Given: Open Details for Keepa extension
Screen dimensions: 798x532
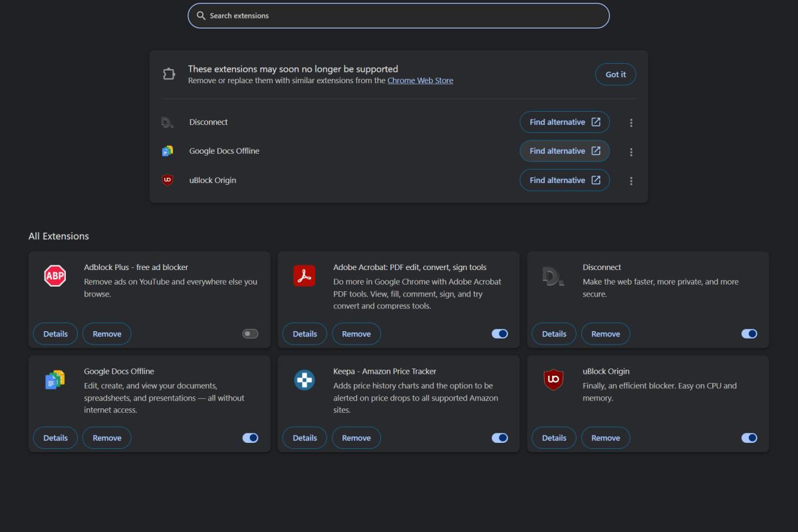Looking at the screenshot, I should 305,438.
